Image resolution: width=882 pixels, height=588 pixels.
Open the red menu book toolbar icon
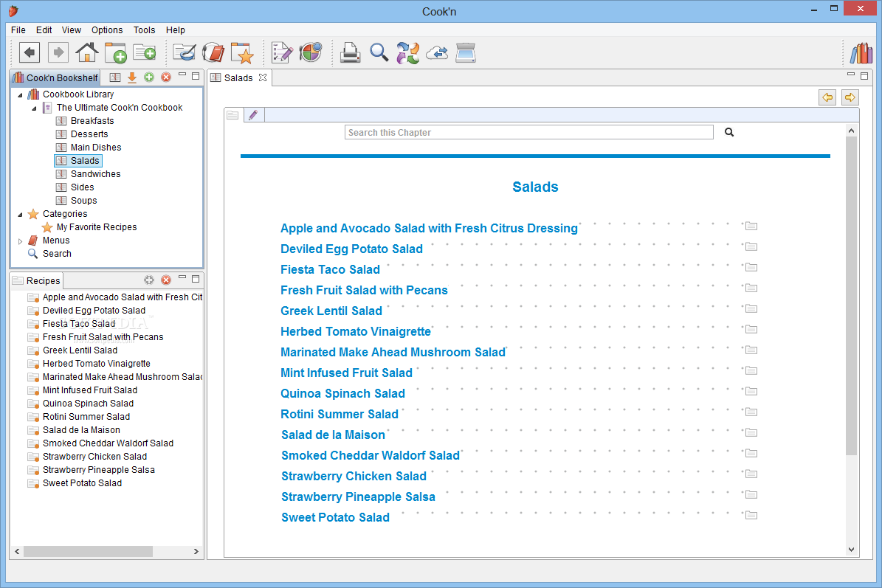pos(213,53)
